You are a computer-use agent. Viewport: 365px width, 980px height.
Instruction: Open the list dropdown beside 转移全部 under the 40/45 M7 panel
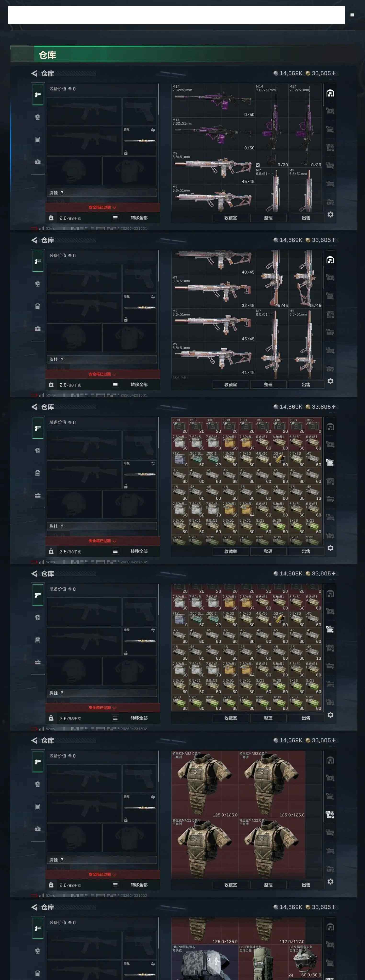(115, 385)
